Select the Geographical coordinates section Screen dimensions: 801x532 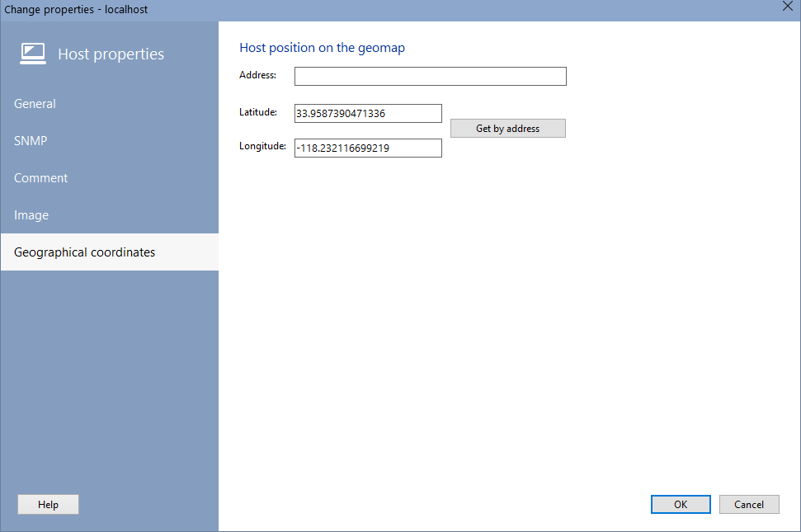84,252
